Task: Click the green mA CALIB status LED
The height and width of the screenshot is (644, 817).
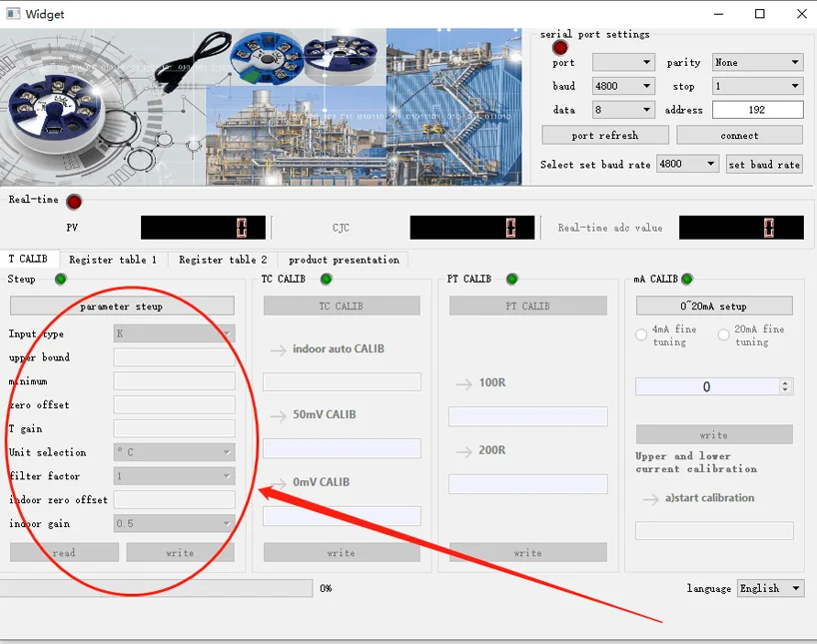Action: tap(687, 280)
